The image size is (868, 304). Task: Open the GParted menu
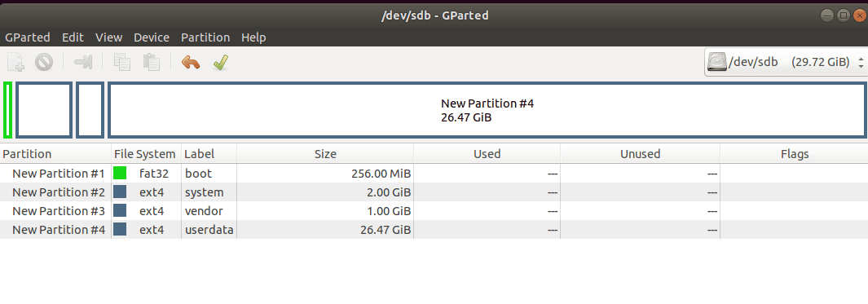pyautogui.click(x=28, y=37)
